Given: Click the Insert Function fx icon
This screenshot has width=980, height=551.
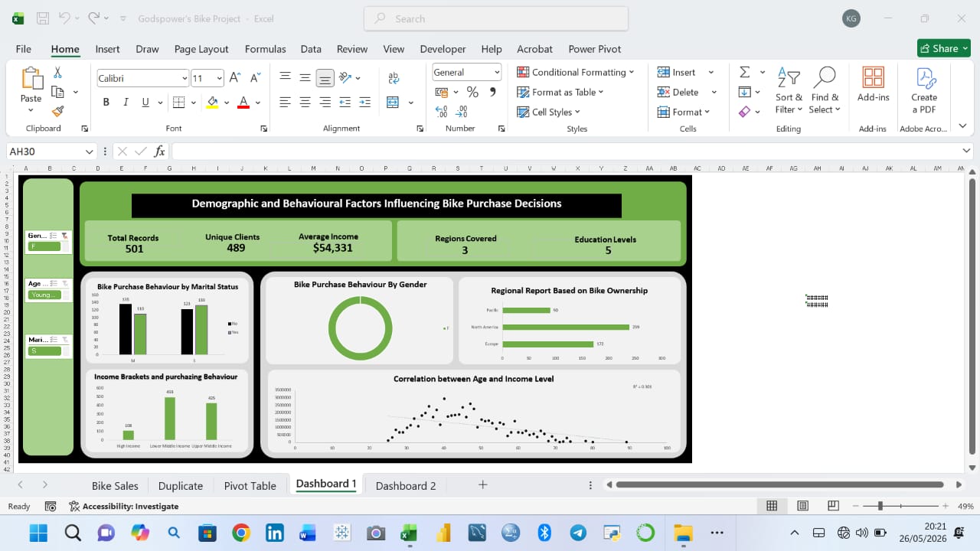Looking at the screenshot, I should pos(159,152).
